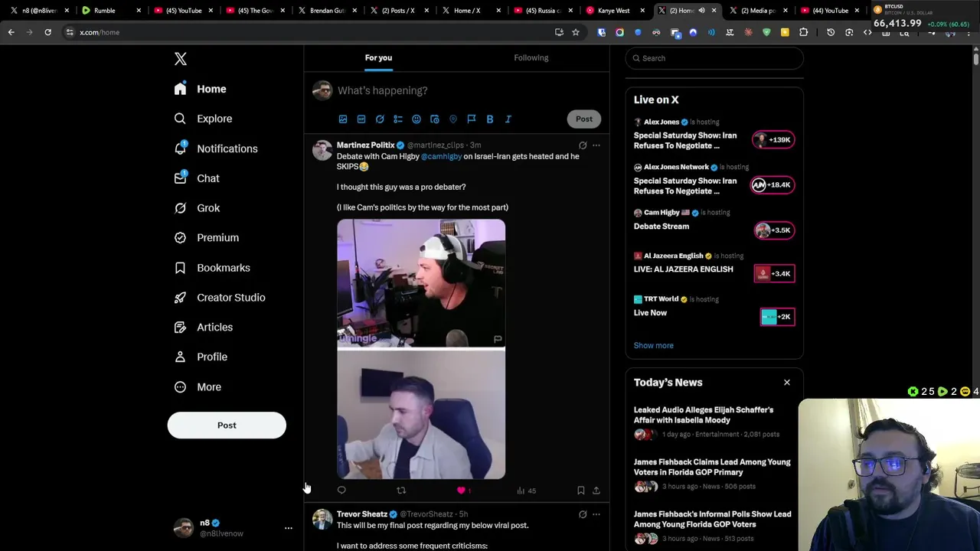This screenshot has width=980, height=551.
Task: Click the Search box on X
Action: 714,58
